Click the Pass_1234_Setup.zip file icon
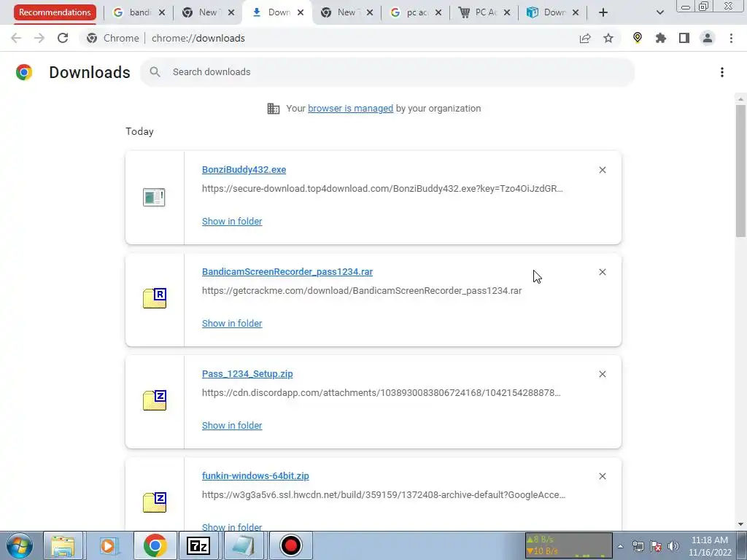Viewport: 747px width, 560px height. (155, 400)
